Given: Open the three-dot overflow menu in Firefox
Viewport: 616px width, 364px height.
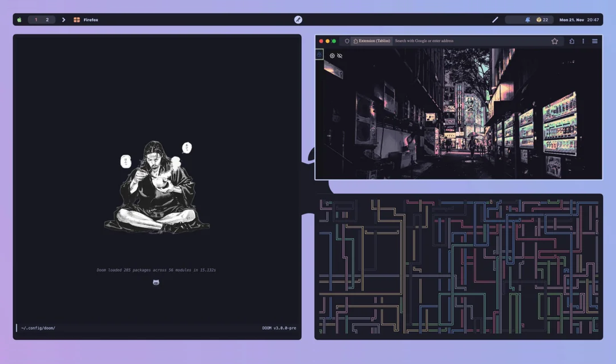Looking at the screenshot, I should (583, 41).
